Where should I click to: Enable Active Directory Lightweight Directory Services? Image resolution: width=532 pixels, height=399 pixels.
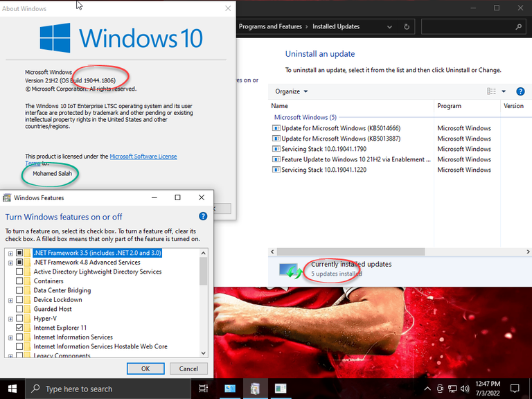tap(19, 272)
